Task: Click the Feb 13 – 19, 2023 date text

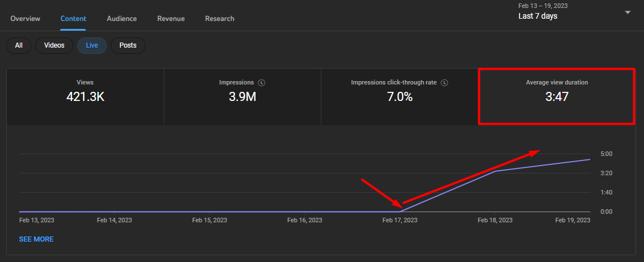Action: [543, 6]
